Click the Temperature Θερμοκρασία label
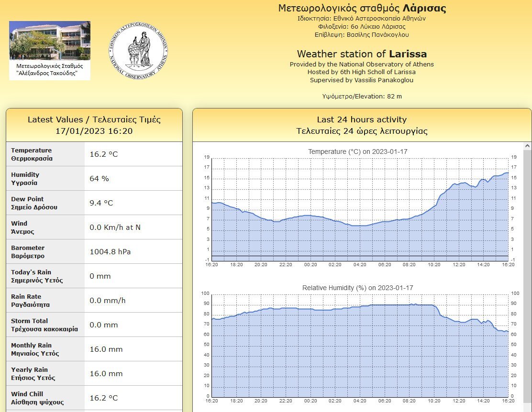The image size is (532, 412). pos(32,154)
